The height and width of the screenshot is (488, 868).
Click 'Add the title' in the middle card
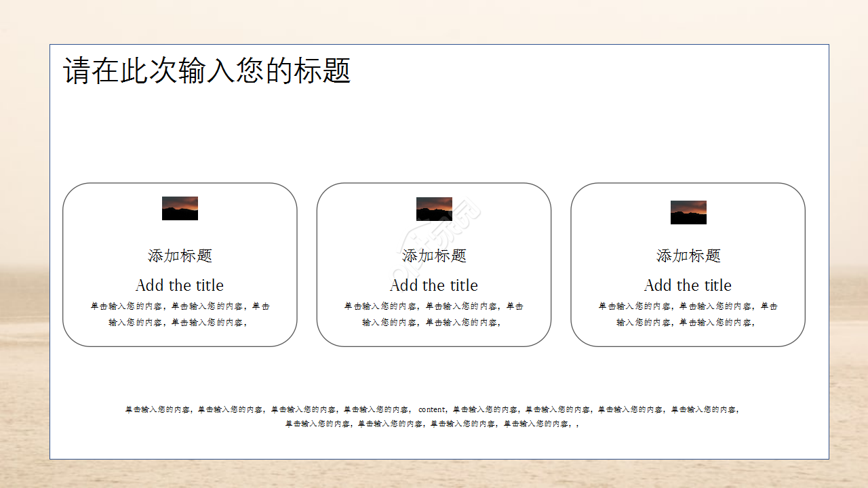click(x=433, y=285)
